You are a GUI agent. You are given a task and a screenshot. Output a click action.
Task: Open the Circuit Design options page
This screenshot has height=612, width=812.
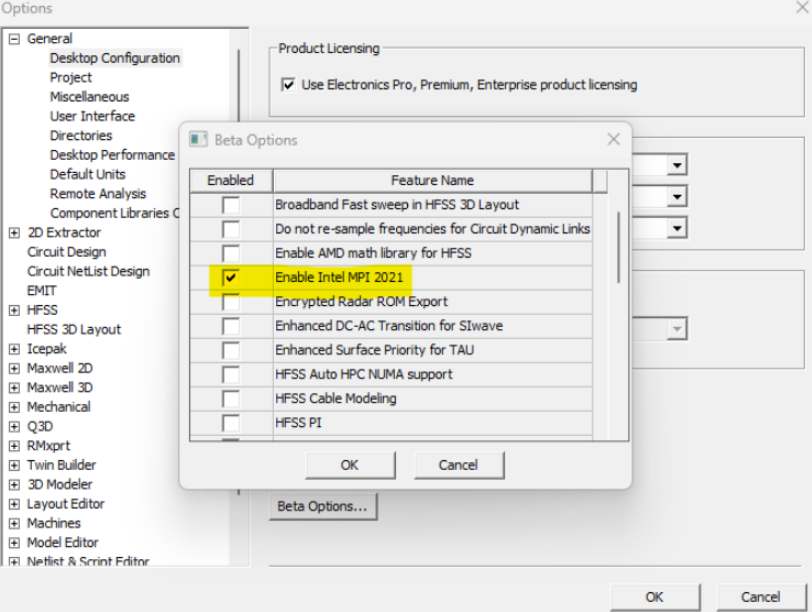pos(66,252)
